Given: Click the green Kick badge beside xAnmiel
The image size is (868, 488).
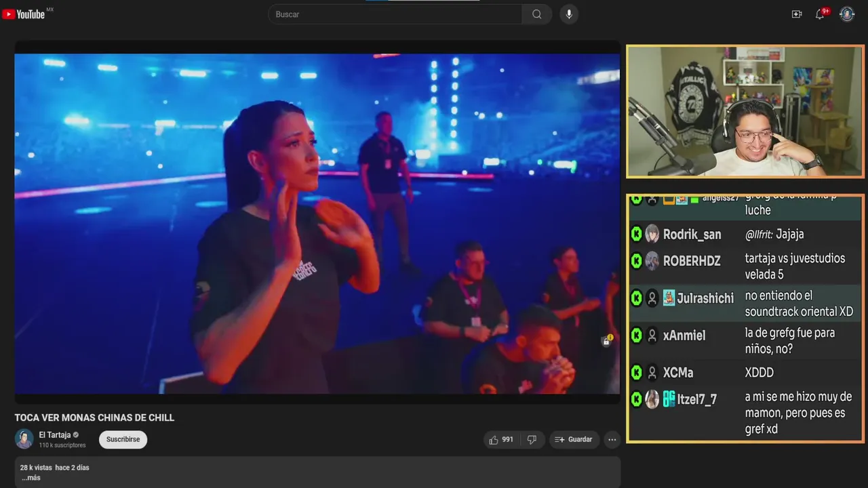Looking at the screenshot, I should coord(636,335).
